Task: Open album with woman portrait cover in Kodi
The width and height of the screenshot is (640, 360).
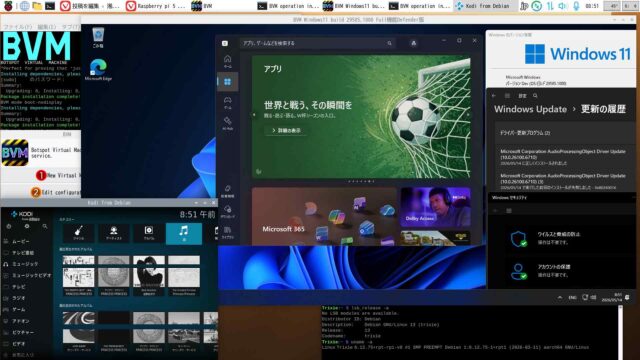Action: 149,276
